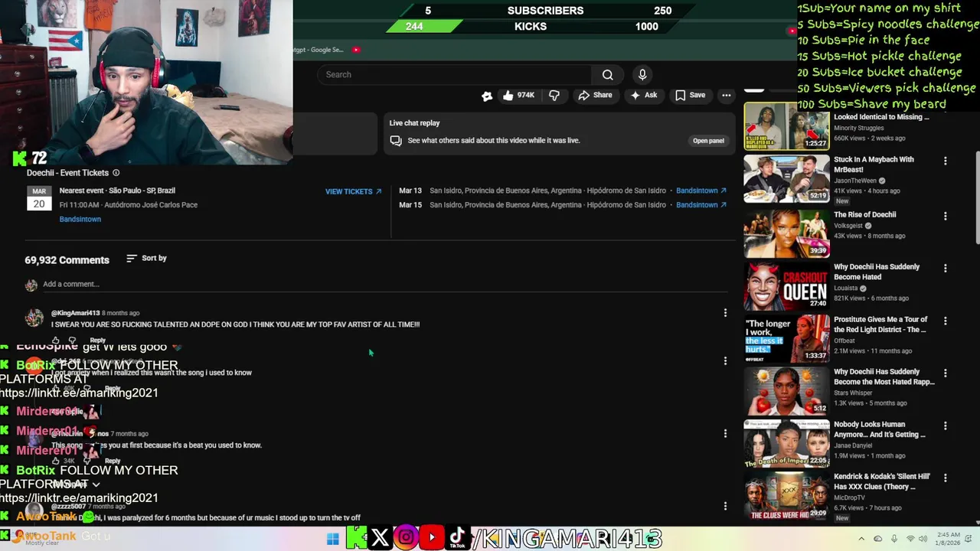Screen dimensions: 980x551
Task: Open menu for the Stars Whisper video
Action: coord(946,373)
